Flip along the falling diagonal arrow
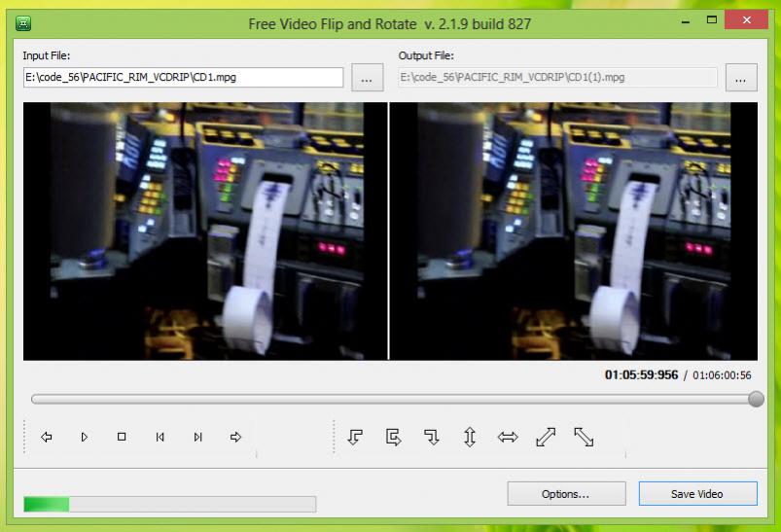The height and width of the screenshot is (532, 781). [x=584, y=438]
